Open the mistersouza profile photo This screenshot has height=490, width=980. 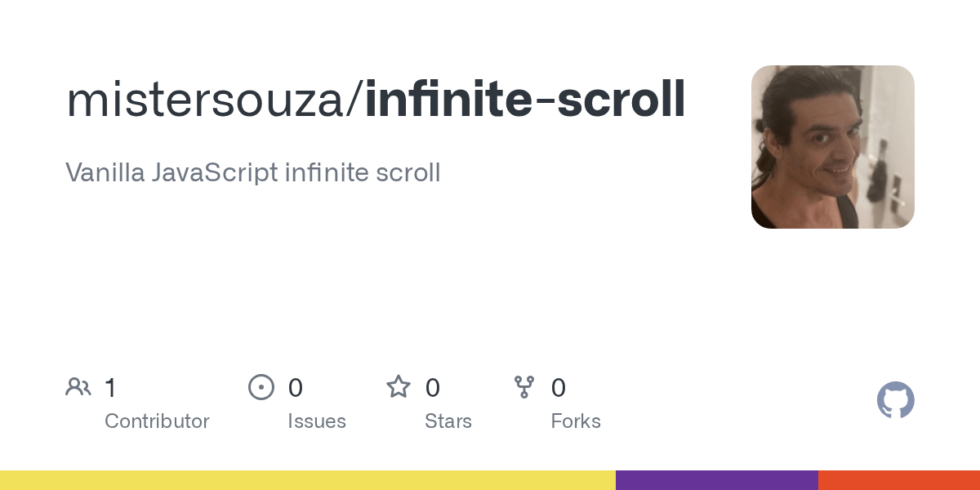click(832, 147)
